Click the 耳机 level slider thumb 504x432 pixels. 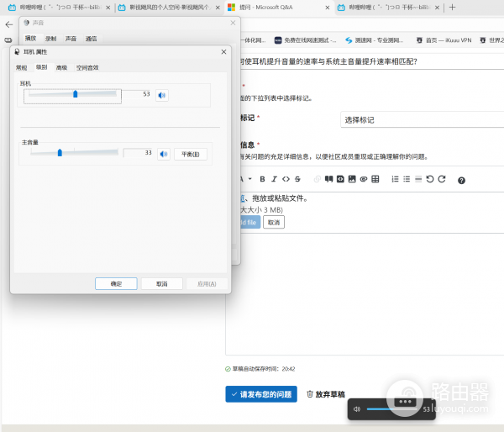(76, 93)
